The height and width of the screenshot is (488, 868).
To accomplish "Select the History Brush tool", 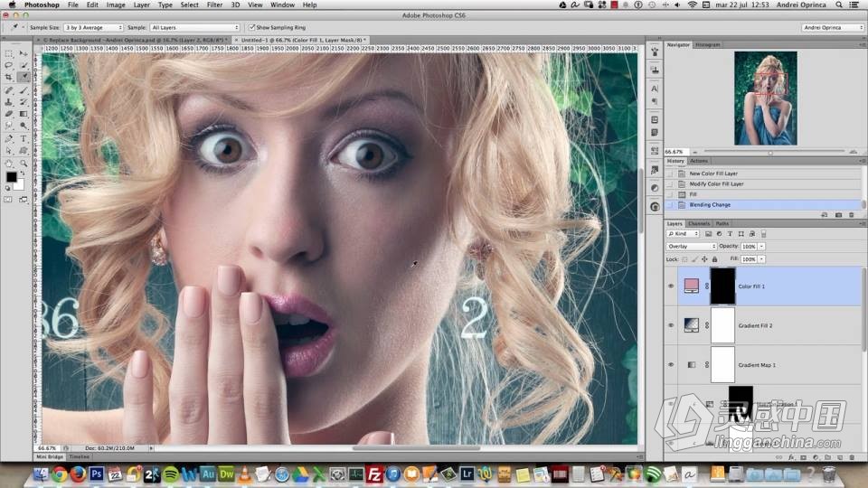I will click(24, 102).
